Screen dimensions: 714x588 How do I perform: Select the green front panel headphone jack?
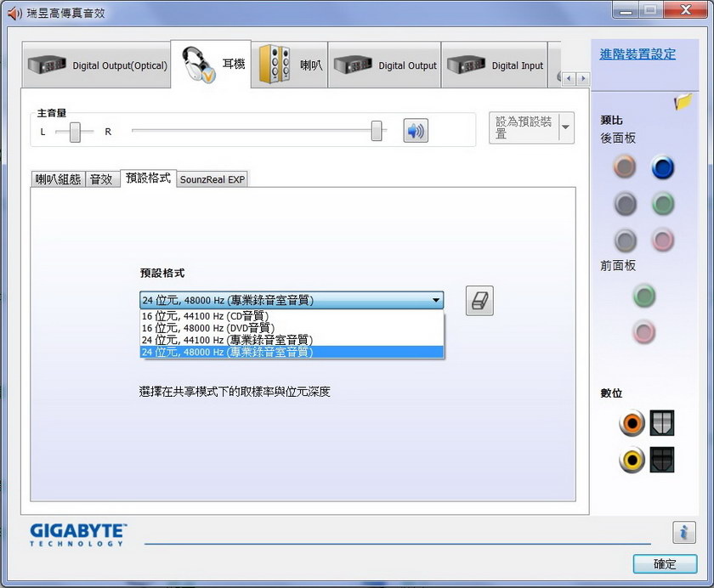[x=644, y=296]
